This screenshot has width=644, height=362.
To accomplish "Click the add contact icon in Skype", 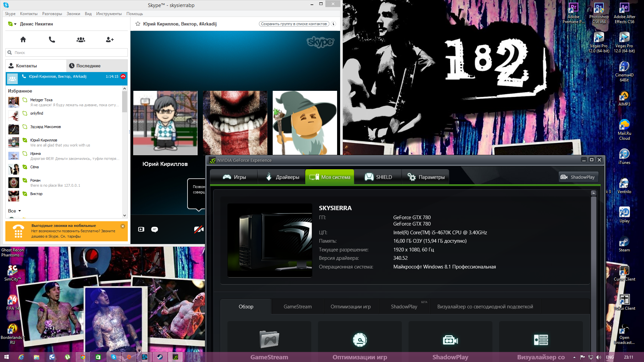I will click(110, 40).
